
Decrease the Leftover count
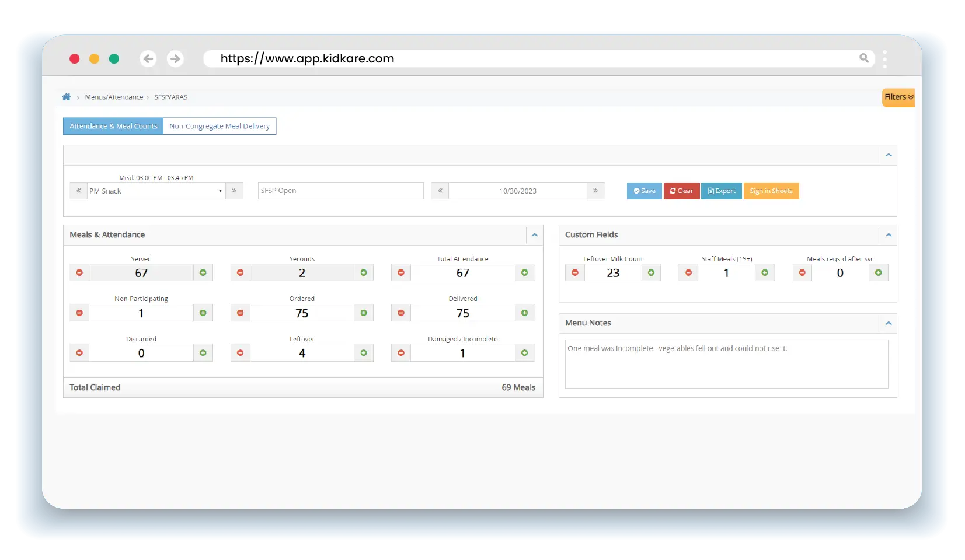pos(241,352)
